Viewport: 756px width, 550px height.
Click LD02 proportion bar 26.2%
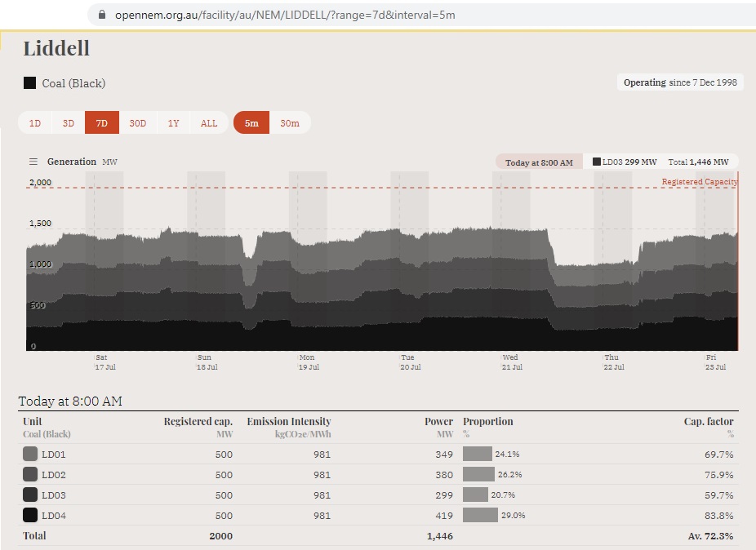coord(478,474)
